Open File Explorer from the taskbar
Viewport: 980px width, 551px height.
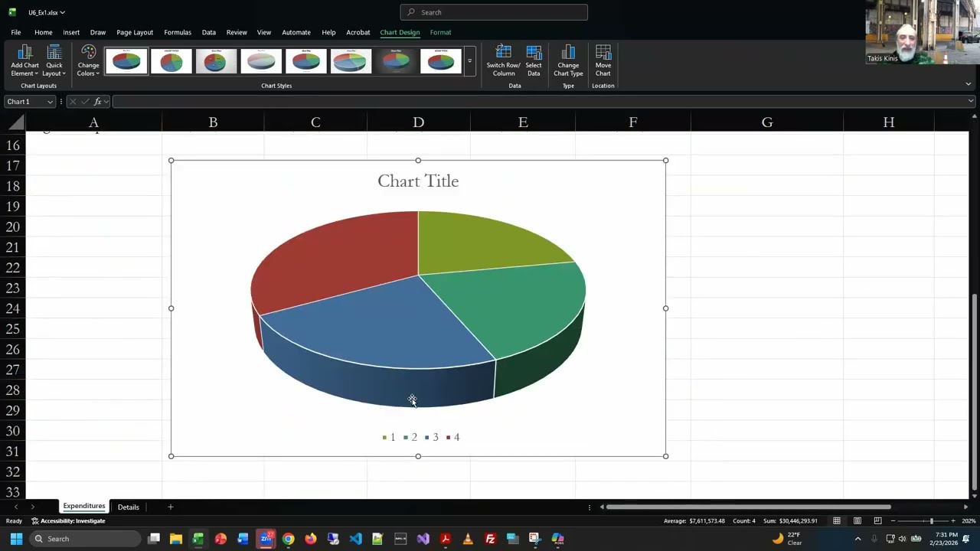[175, 539]
